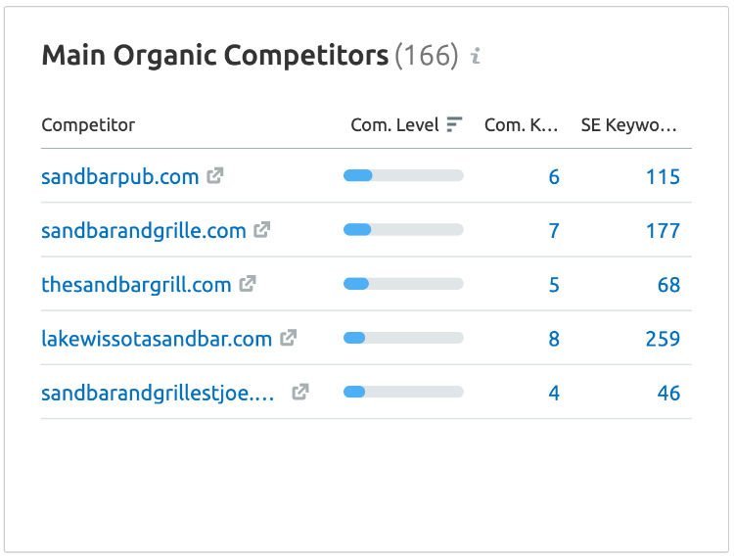Click external link icon beside thesandbargrill.com

248,283
